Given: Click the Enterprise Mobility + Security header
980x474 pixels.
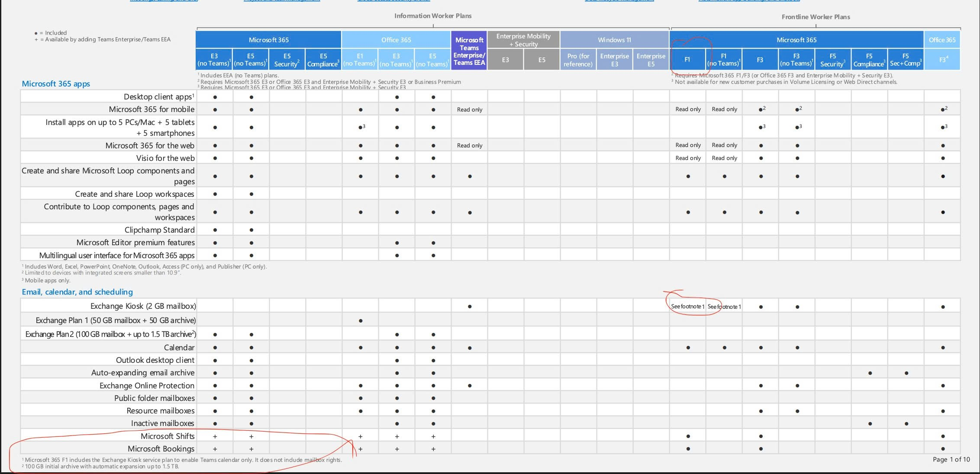Looking at the screenshot, I should (523, 40).
